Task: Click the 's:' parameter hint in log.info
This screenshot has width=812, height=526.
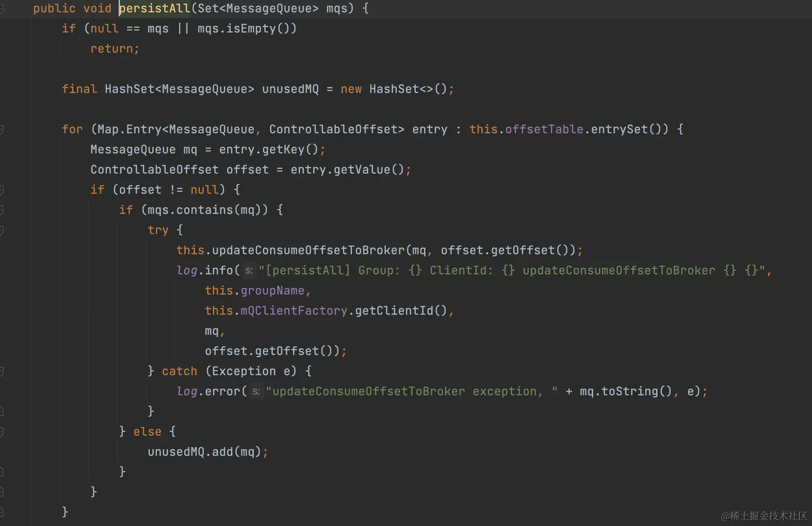Action: pyautogui.click(x=248, y=270)
